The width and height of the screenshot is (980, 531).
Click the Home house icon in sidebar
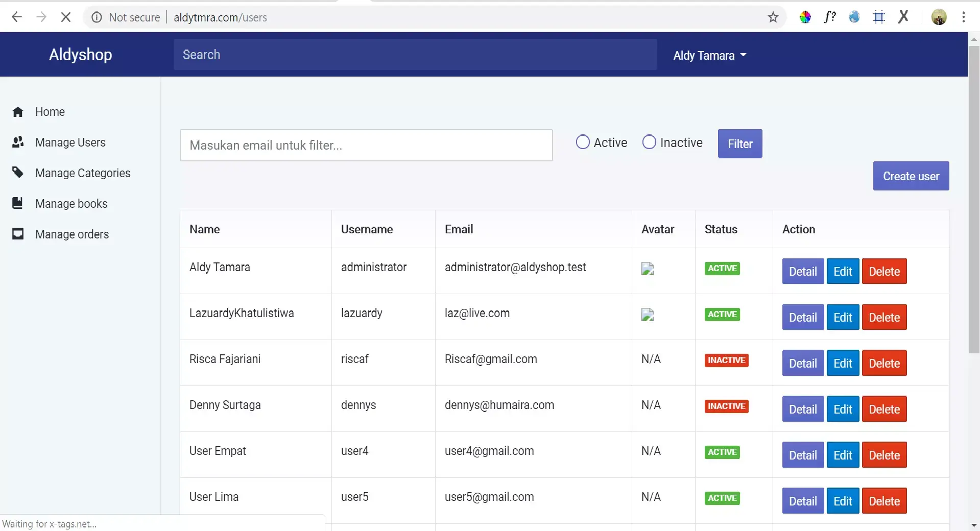(x=18, y=112)
